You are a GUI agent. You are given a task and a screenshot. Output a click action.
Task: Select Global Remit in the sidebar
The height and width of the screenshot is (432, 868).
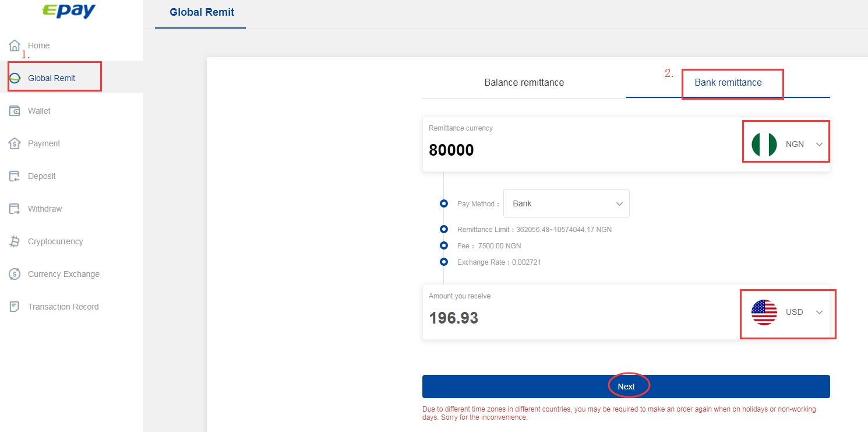[x=72, y=78]
